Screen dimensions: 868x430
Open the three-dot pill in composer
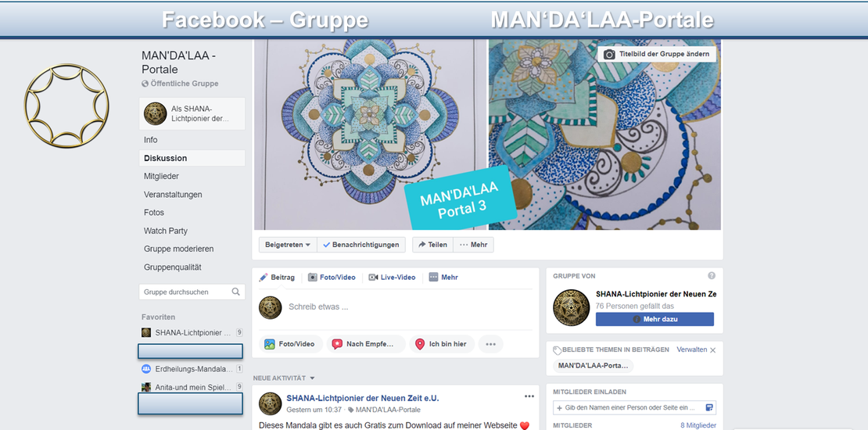[490, 344]
